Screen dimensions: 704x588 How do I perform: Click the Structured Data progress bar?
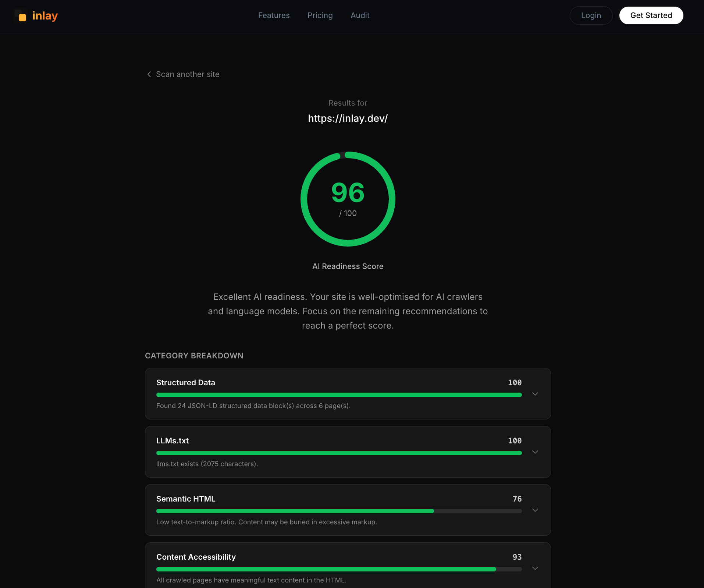pyautogui.click(x=338, y=395)
